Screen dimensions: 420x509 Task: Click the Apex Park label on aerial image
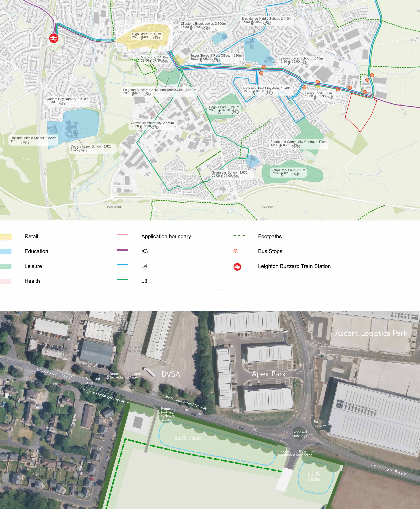tap(269, 374)
